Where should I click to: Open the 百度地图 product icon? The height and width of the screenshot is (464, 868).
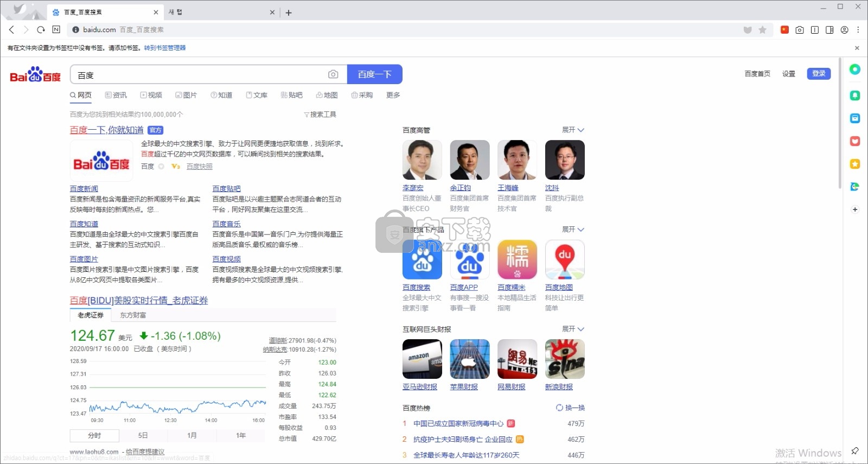tap(565, 259)
